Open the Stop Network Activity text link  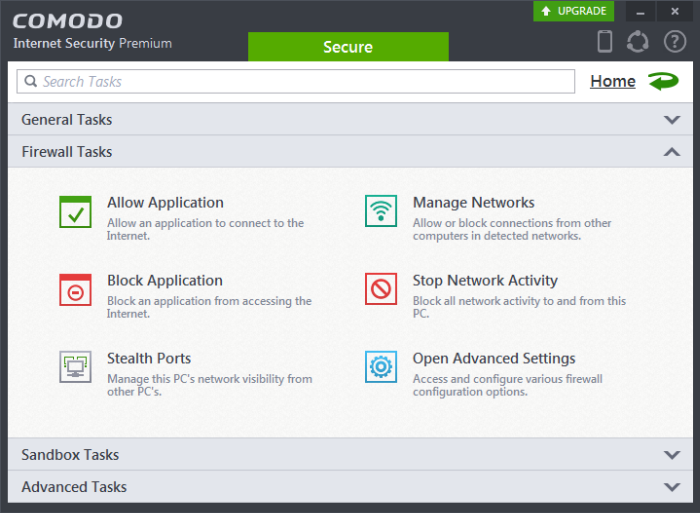[x=485, y=281]
